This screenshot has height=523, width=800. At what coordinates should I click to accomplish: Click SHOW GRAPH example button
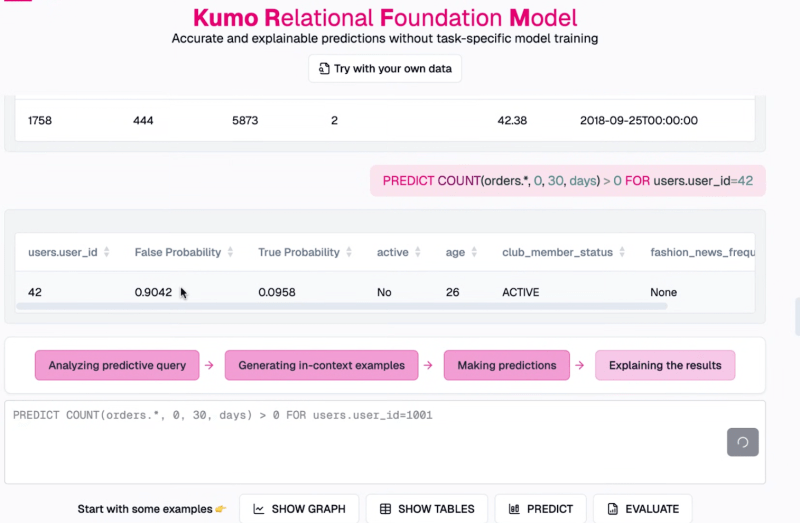tap(299, 508)
